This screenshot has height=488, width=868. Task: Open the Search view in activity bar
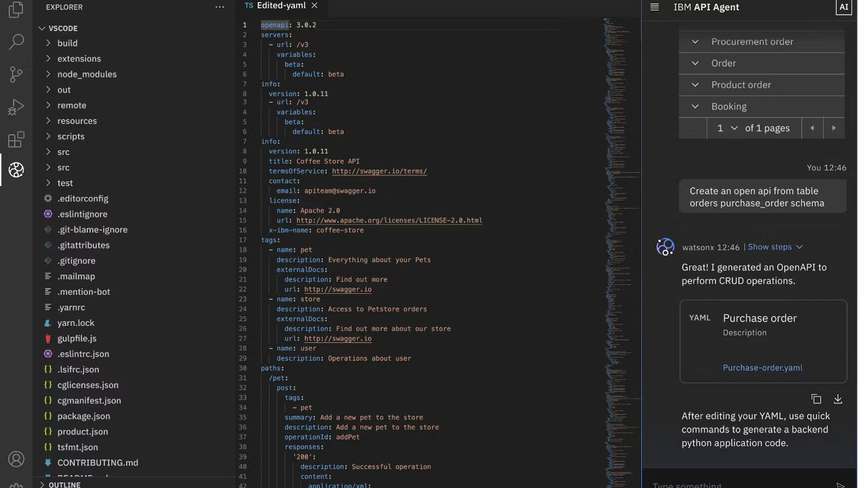click(x=16, y=42)
